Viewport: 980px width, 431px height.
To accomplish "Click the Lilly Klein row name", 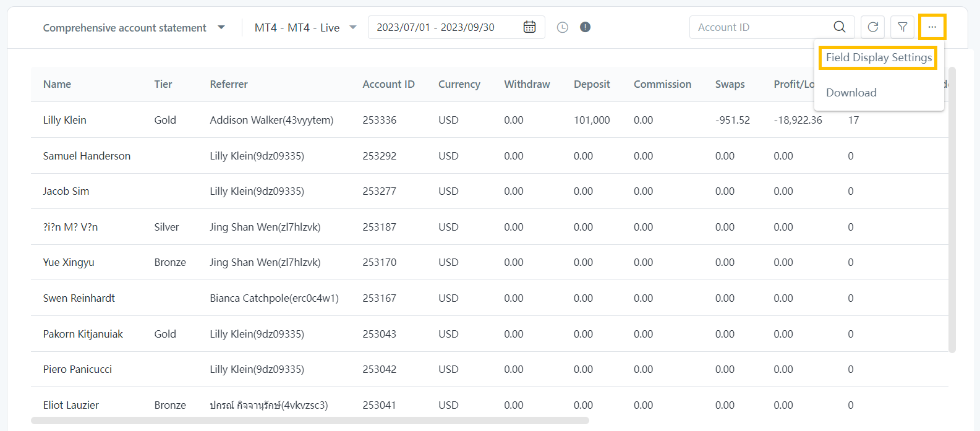I will 64,120.
